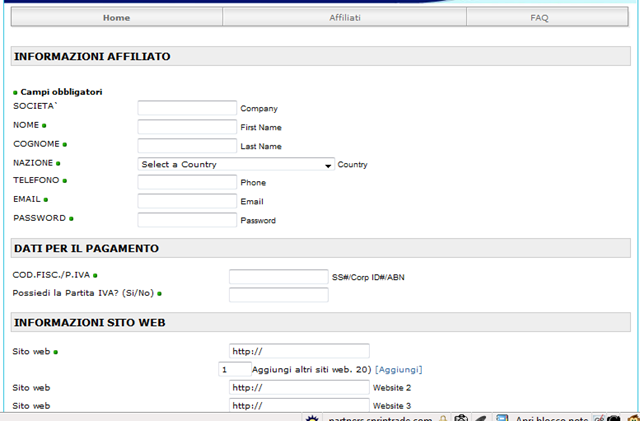Switch to the Affiliati tab
Screen dimensions: 640x421
tap(344, 18)
